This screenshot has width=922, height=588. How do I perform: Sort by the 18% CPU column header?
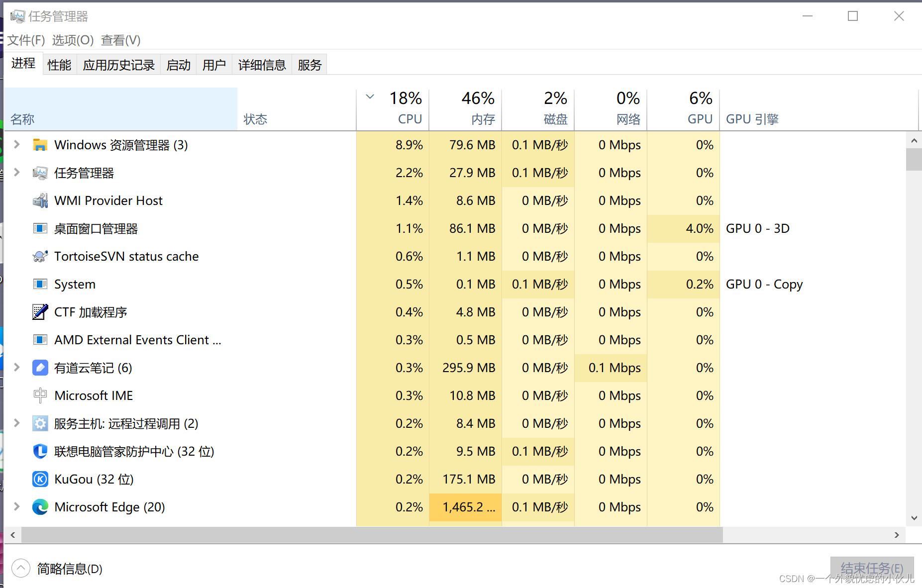[393, 109]
